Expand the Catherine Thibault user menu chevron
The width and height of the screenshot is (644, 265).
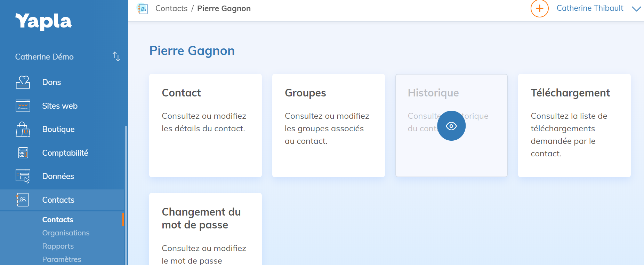[636, 9]
